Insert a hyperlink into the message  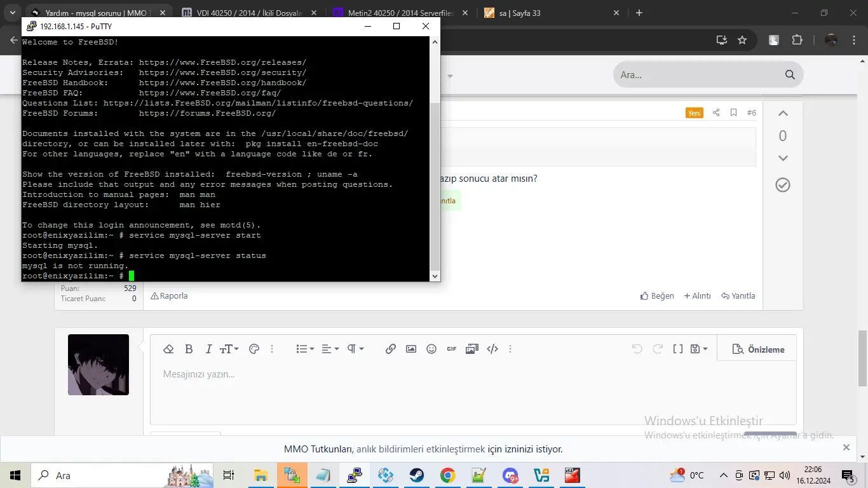(x=390, y=348)
